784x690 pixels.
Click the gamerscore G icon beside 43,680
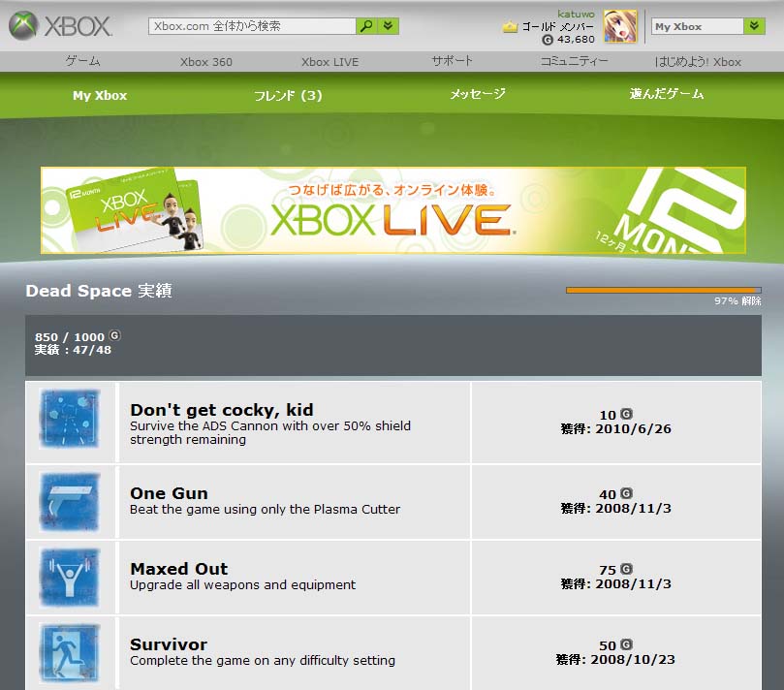548,40
